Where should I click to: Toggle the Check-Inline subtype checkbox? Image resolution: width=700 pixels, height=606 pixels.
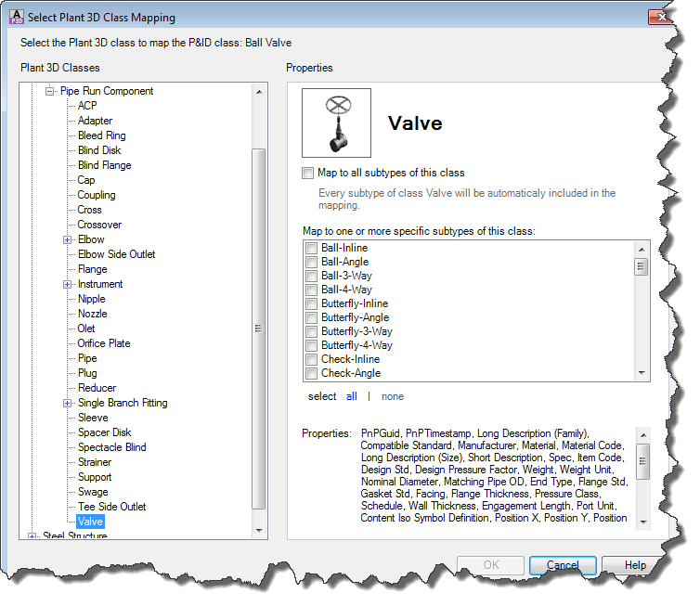tap(312, 359)
